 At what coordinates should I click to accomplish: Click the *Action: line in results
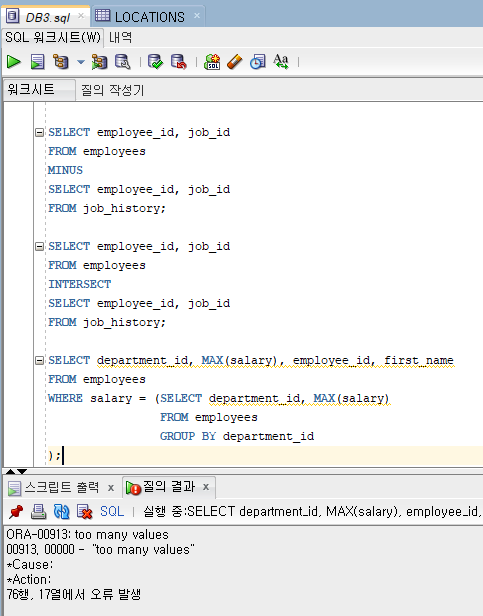point(29,579)
